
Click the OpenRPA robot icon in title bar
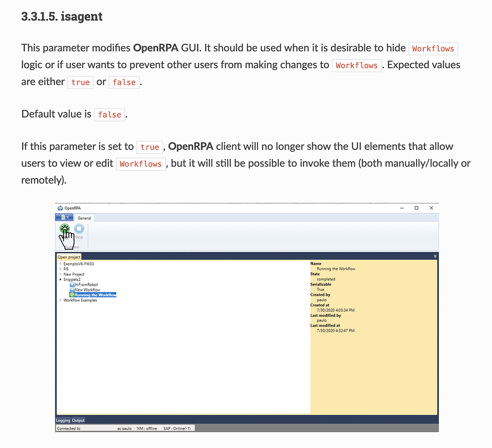coord(60,208)
